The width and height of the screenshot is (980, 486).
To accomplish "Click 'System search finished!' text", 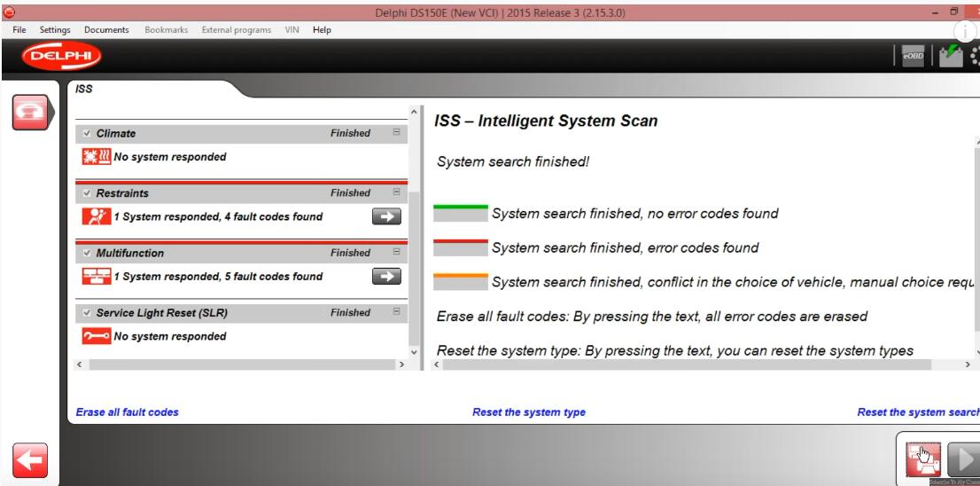I will tap(512, 162).
